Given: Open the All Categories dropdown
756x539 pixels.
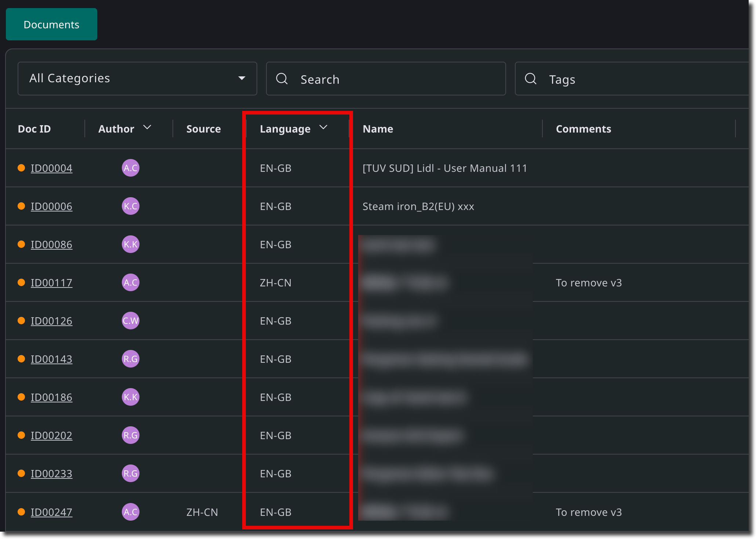Looking at the screenshot, I should point(137,79).
